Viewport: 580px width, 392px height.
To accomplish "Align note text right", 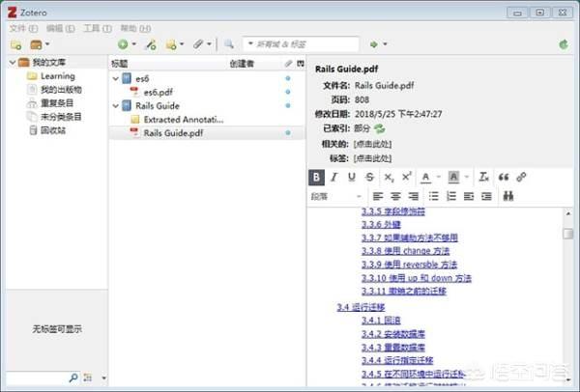I will [x=413, y=197].
